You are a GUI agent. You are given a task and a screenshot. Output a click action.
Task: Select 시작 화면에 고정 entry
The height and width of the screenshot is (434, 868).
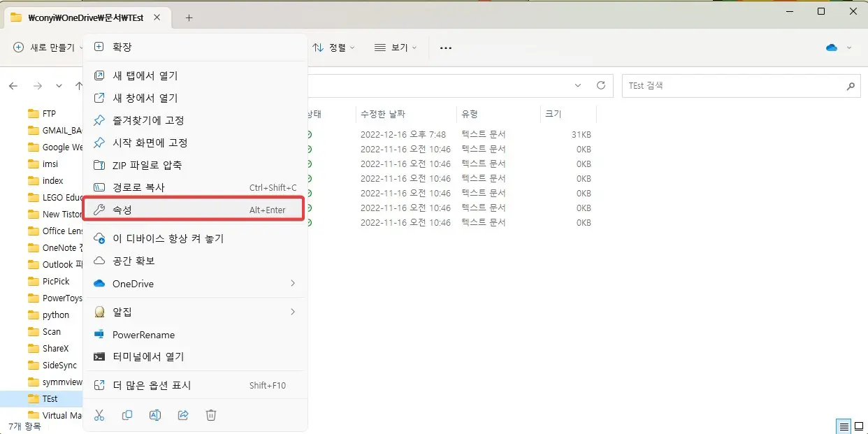195,143
